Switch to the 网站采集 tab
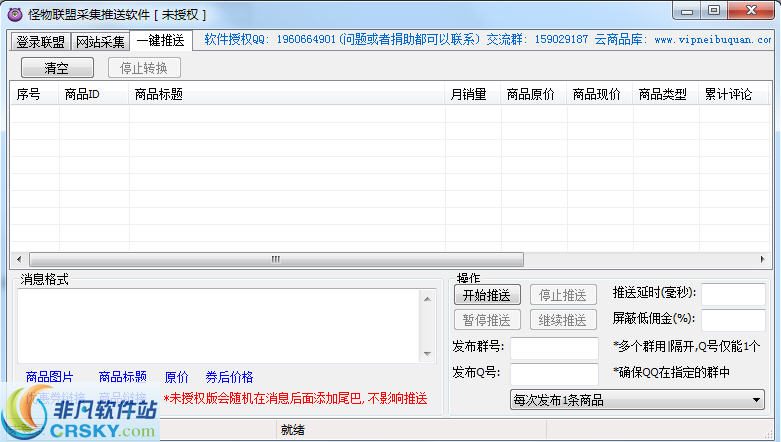The image size is (781, 442). tap(100, 42)
